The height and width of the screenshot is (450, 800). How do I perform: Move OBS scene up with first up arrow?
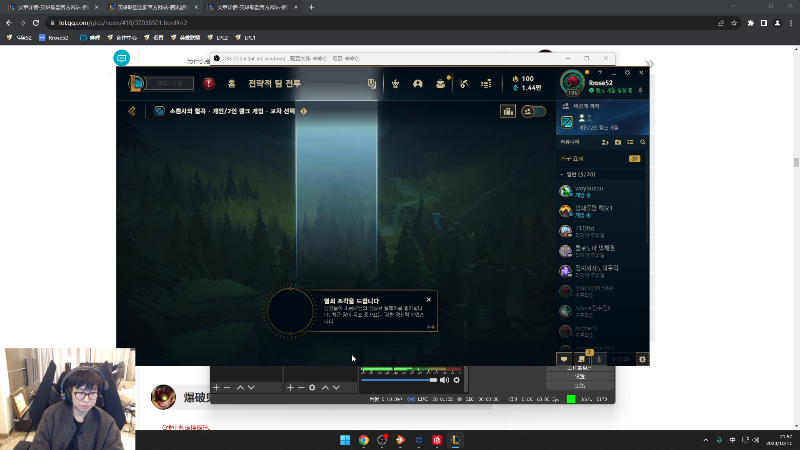(x=240, y=388)
